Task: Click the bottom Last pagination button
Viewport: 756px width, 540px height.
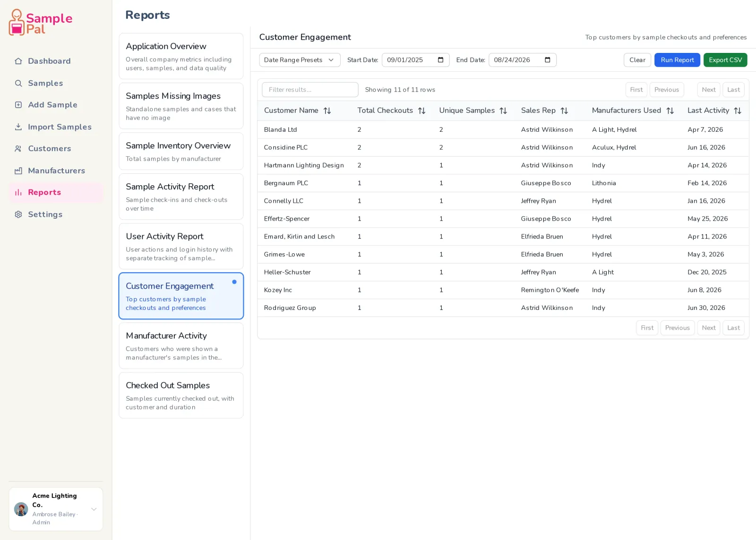Action: click(733, 328)
